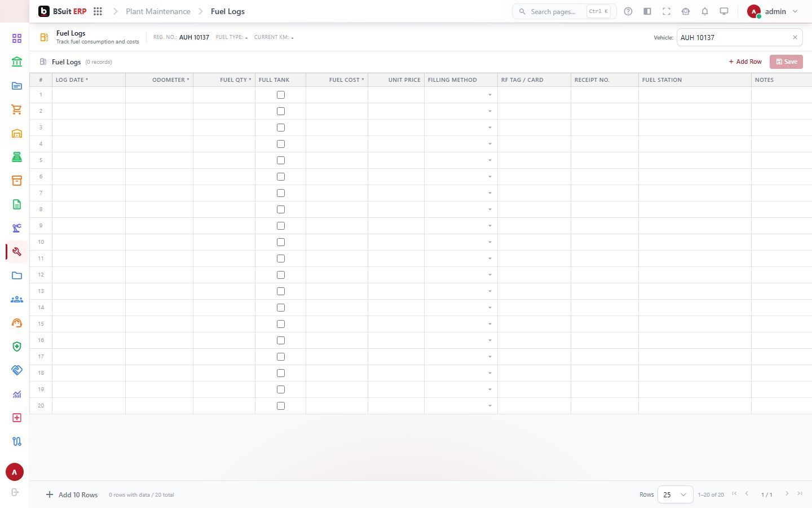Click the Log Date cell in row 1
Viewport: 812px width, 508px height.
click(89, 95)
